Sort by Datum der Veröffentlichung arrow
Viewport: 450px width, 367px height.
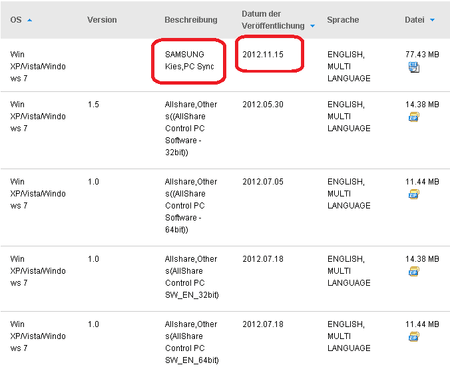coord(312,26)
